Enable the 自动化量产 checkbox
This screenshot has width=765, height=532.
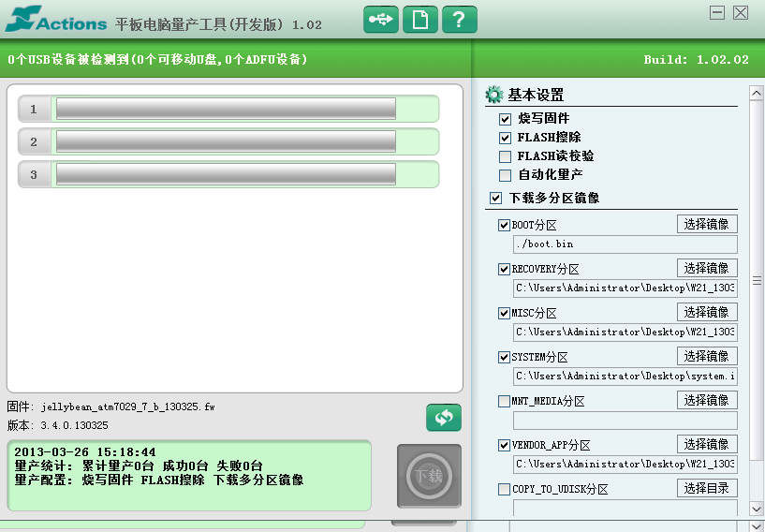pyautogui.click(x=505, y=175)
